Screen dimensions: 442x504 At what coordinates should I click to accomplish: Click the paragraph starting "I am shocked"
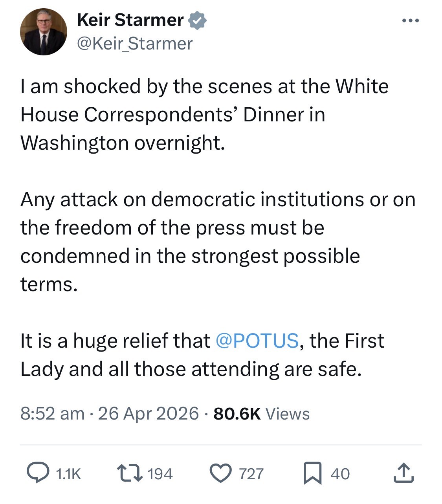click(x=204, y=114)
